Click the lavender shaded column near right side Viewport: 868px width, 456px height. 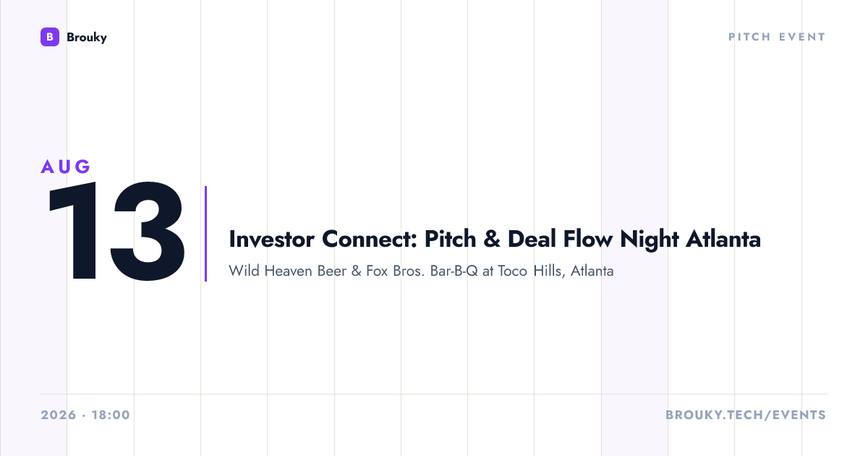(x=634, y=228)
